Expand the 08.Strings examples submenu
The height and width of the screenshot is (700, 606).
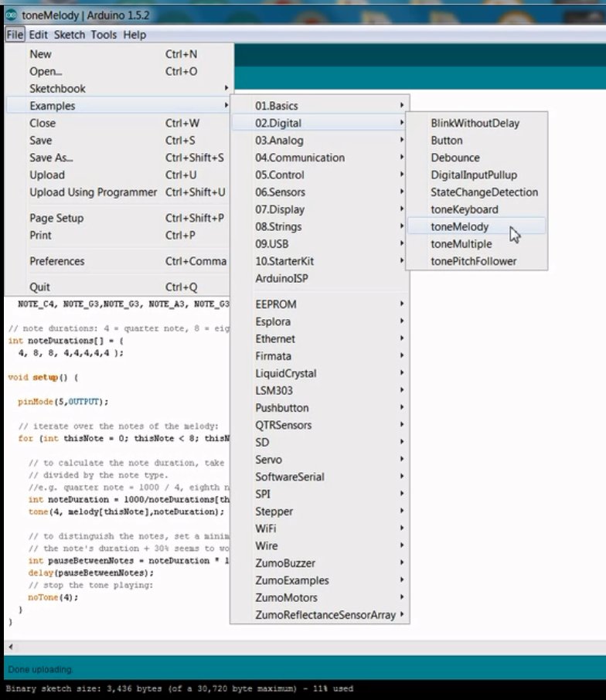(x=320, y=227)
